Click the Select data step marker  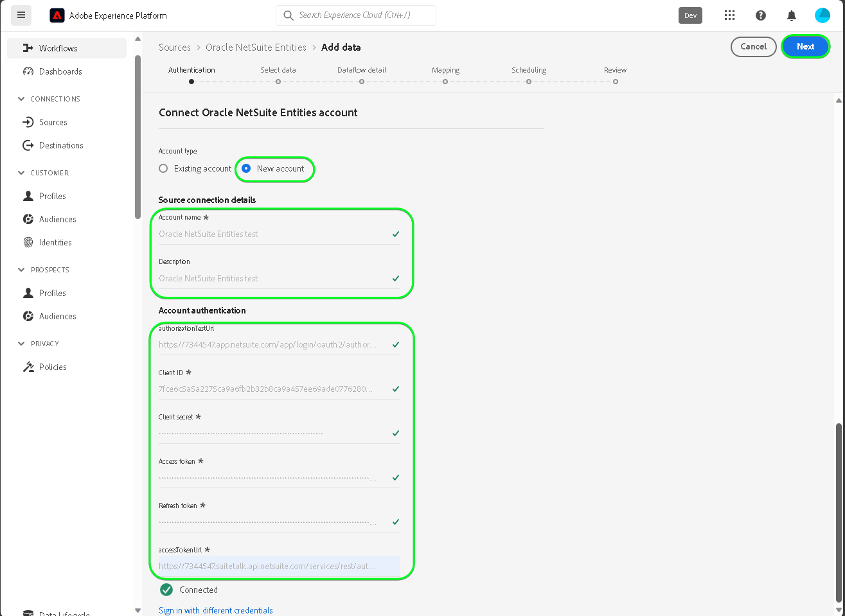click(278, 82)
